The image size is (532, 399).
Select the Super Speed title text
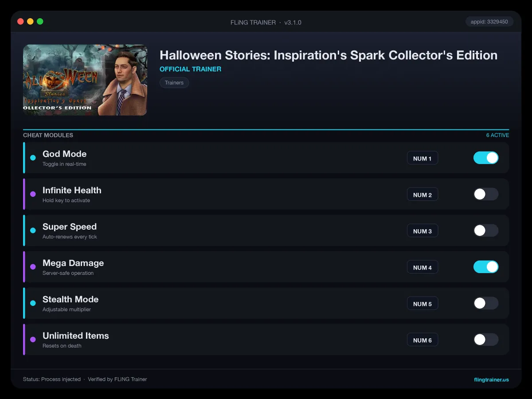click(70, 227)
